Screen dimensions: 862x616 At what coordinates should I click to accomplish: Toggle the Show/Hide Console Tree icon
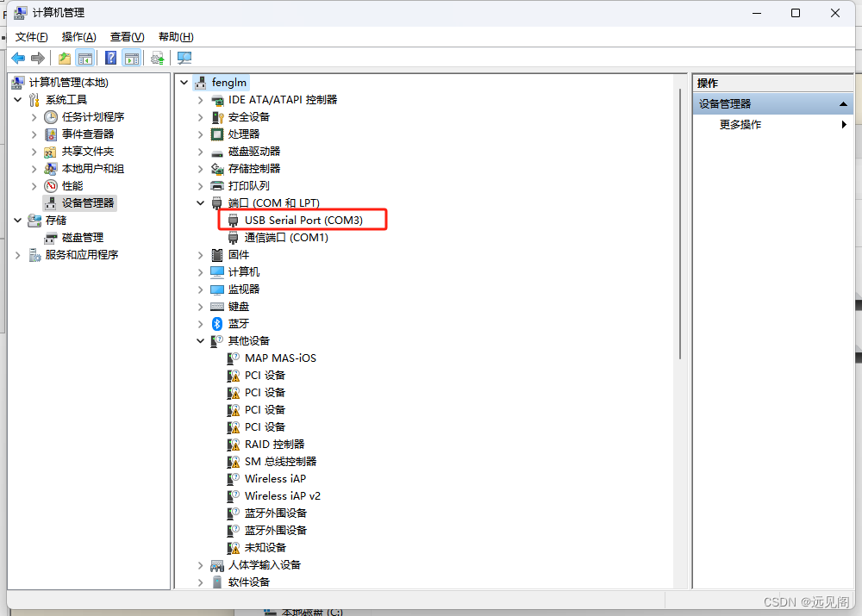pyautogui.click(x=84, y=58)
